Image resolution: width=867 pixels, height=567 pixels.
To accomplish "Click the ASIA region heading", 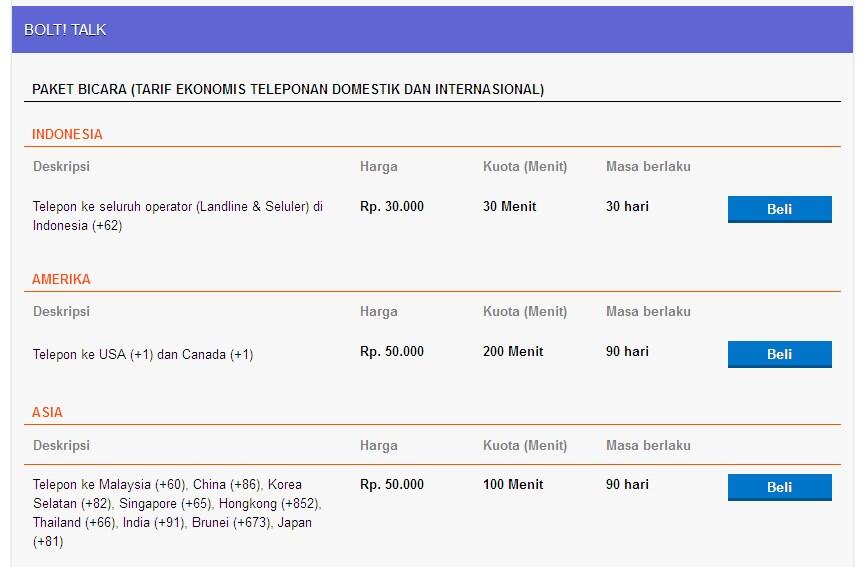I will point(47,412).
